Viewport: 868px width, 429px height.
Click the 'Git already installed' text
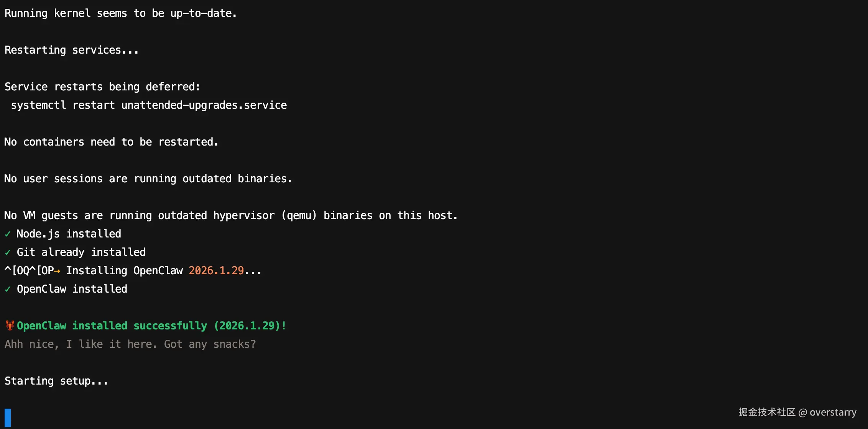pyautogui.click(x=81, y=252)
